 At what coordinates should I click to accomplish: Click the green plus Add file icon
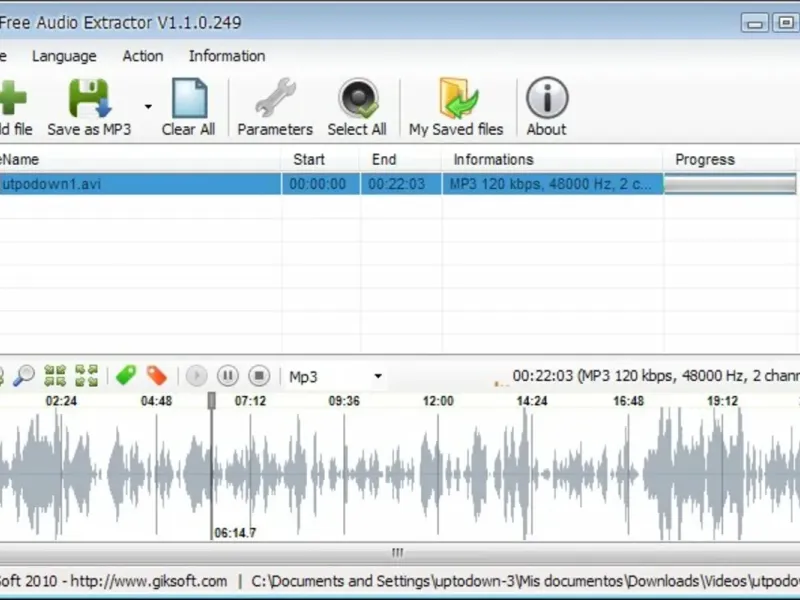[13, 97]
